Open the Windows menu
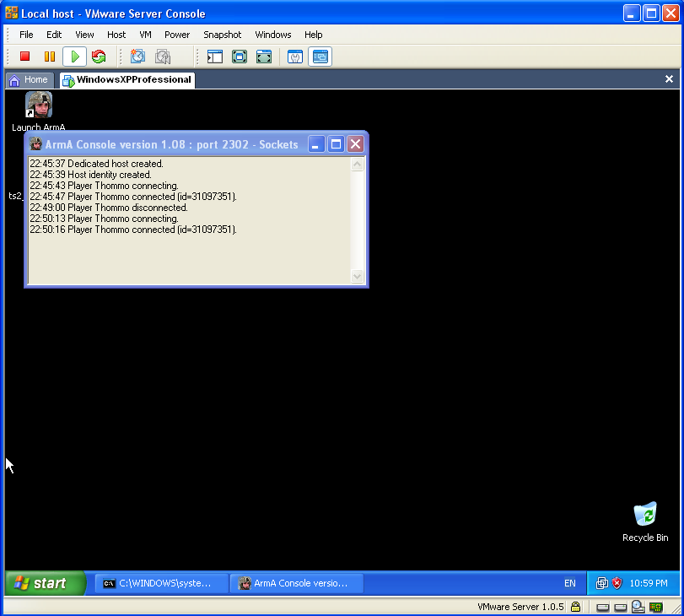This screenshot has width=684, height=616. [x=273, y=35]
